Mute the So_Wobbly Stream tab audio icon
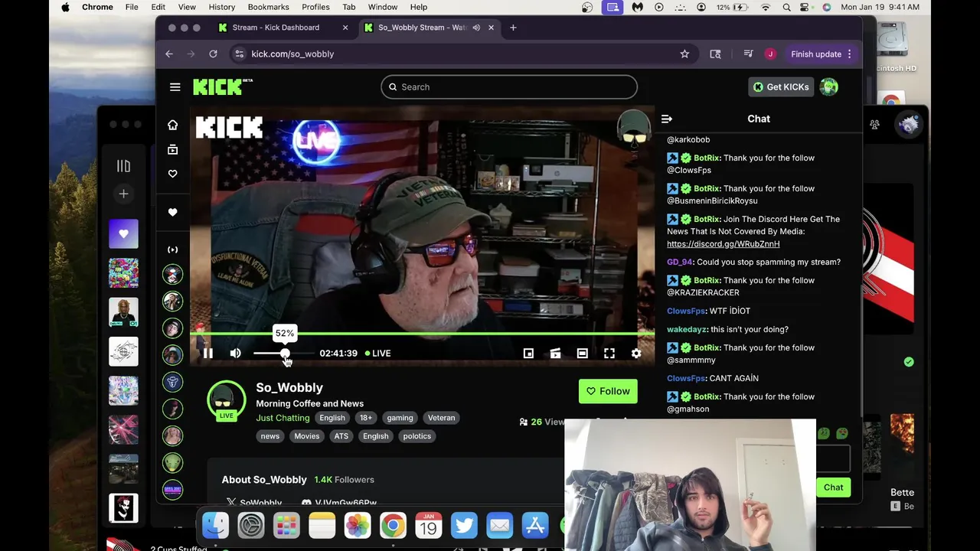980x551 pixels. [476, 28]
